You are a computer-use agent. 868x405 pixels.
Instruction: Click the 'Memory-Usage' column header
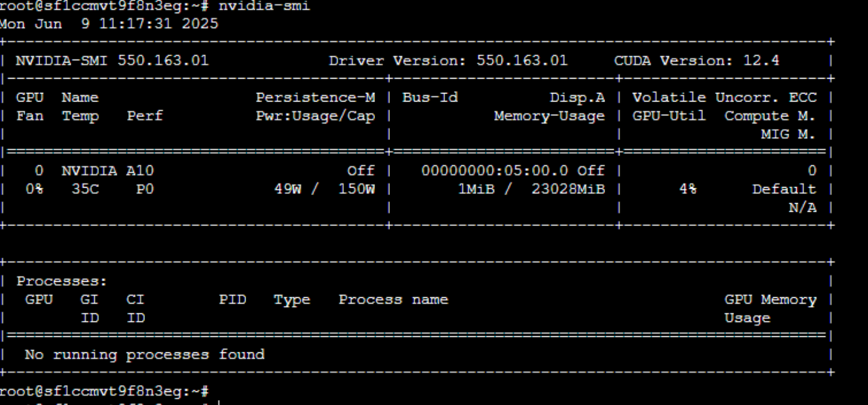coord(549,116)
